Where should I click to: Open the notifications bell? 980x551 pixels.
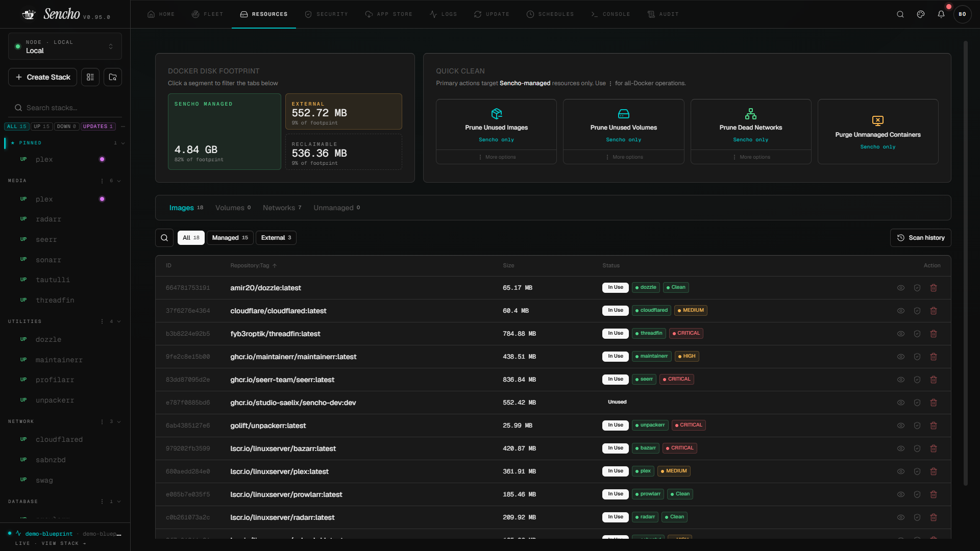pos(941,14)
